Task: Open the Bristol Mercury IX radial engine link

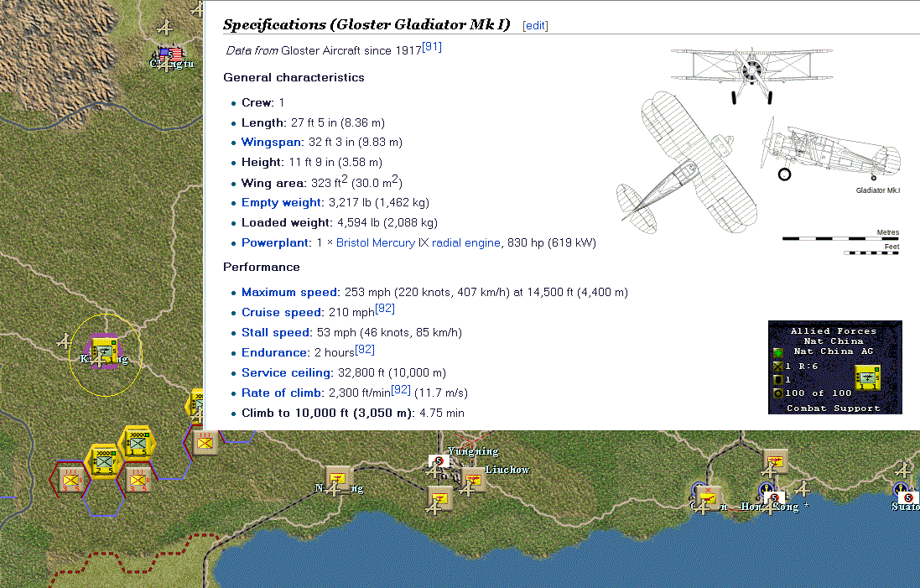Action: click(418, 242)
